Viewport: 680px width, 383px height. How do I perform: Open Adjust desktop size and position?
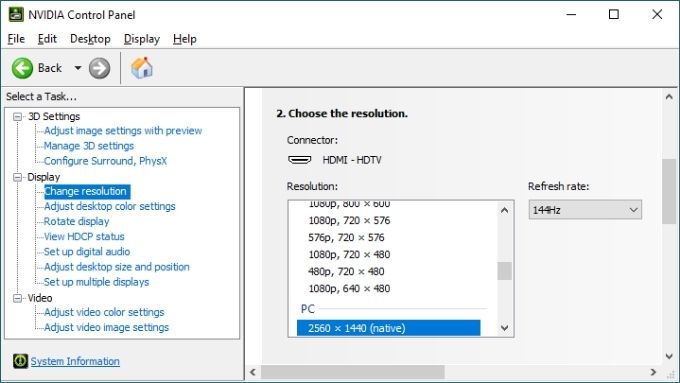pyautogui.click(x=117, y=267)
